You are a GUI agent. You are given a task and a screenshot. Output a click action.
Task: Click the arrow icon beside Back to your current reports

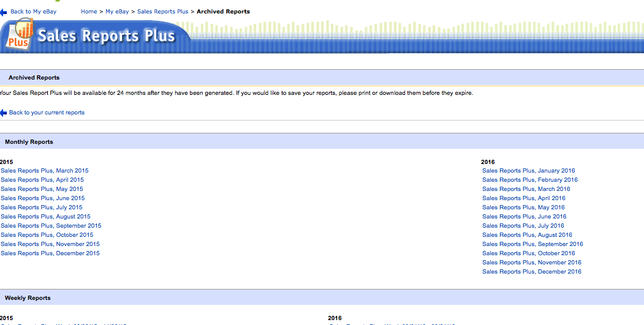click(4, 113)
